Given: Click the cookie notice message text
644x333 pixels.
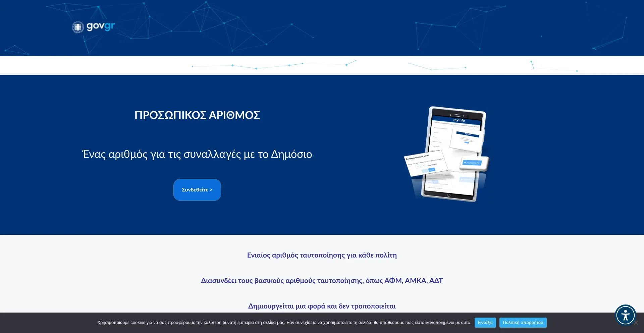Looking at the screenshot, I should click(284, 323).
